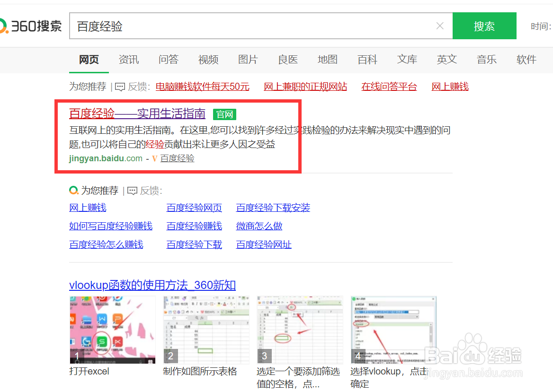The width and height of the screenshot is (553, 392).
Task: Open the 百度经验——实用生活指南 result
Action: [137, 113]
